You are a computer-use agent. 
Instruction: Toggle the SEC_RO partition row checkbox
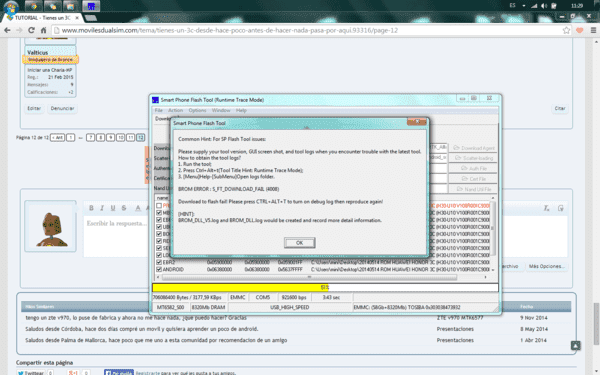coord(159,248)
